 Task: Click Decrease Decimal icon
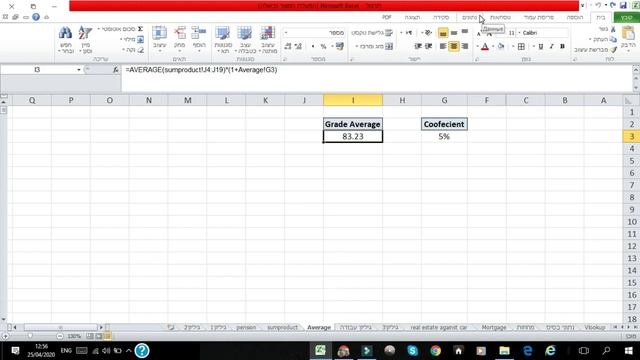(x=288, y=47)
